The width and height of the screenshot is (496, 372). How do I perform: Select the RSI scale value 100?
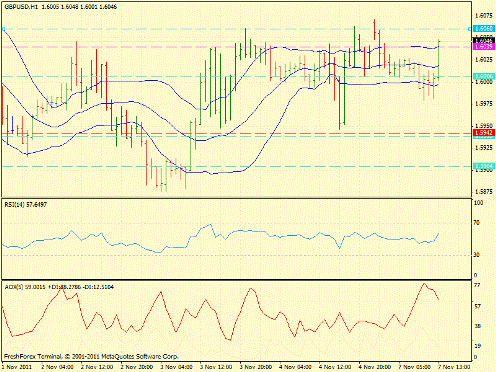tap(479, 203)
